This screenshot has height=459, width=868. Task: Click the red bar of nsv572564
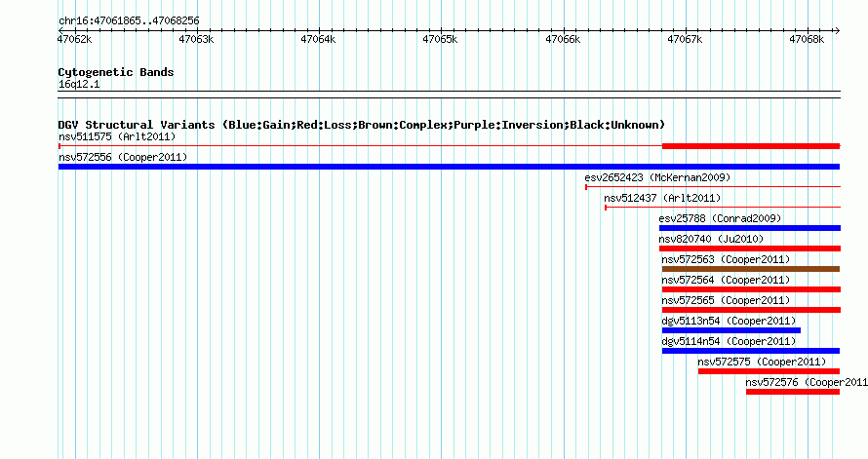click(751, 289)
